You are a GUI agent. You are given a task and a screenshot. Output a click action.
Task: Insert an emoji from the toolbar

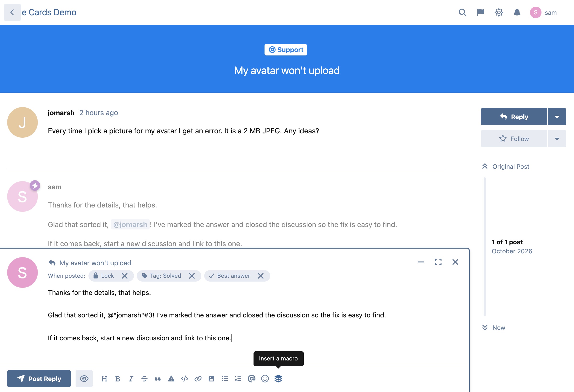point(265,379)
